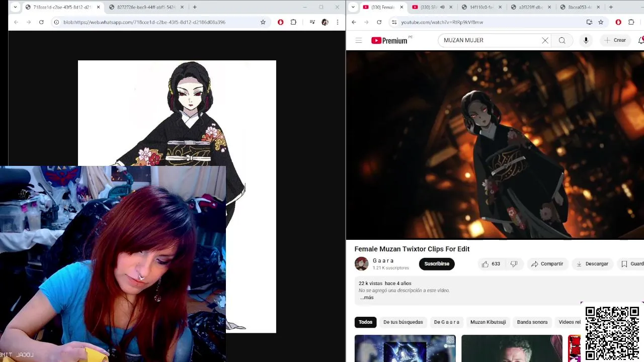
Task: Select Banda sonora filter chip
Action: click(532, 322)
